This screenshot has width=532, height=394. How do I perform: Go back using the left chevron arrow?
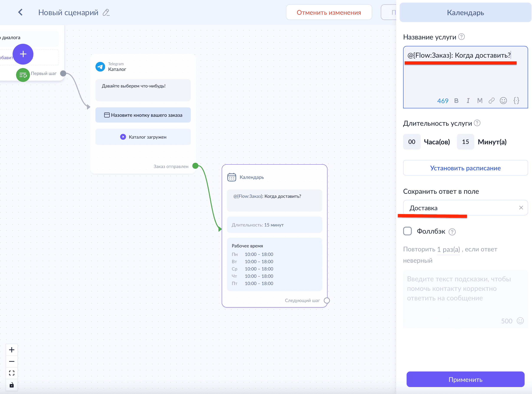coord(21,12)
